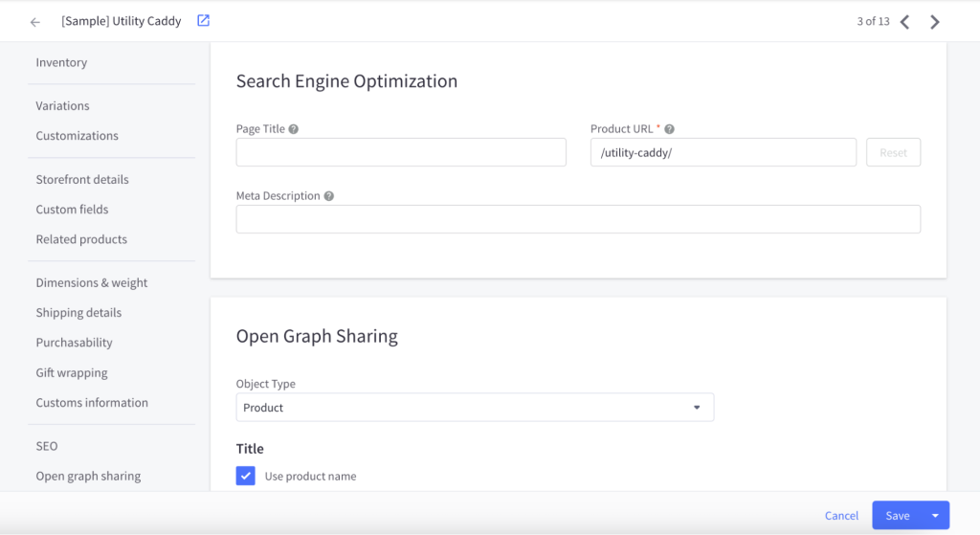Screen dimensions: 980x535
Task: Go to next product with right chevron
Action: 935,22
